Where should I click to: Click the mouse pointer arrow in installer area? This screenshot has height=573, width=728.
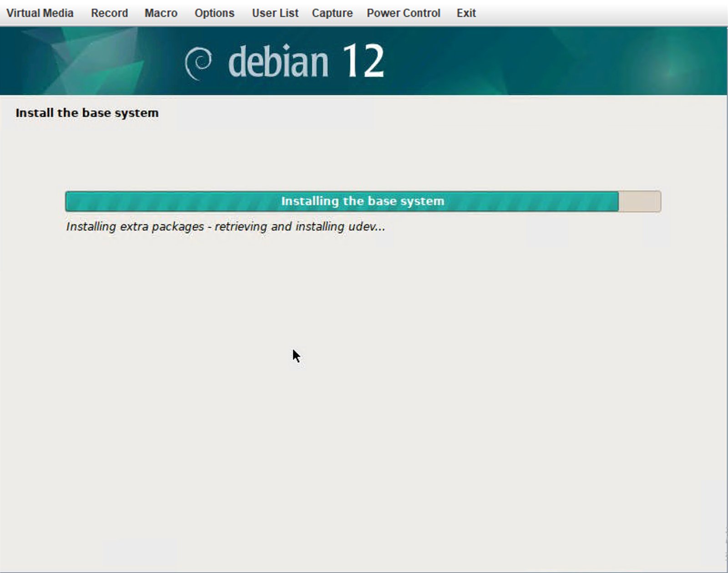pyautogui.click(x=296, y=355)
